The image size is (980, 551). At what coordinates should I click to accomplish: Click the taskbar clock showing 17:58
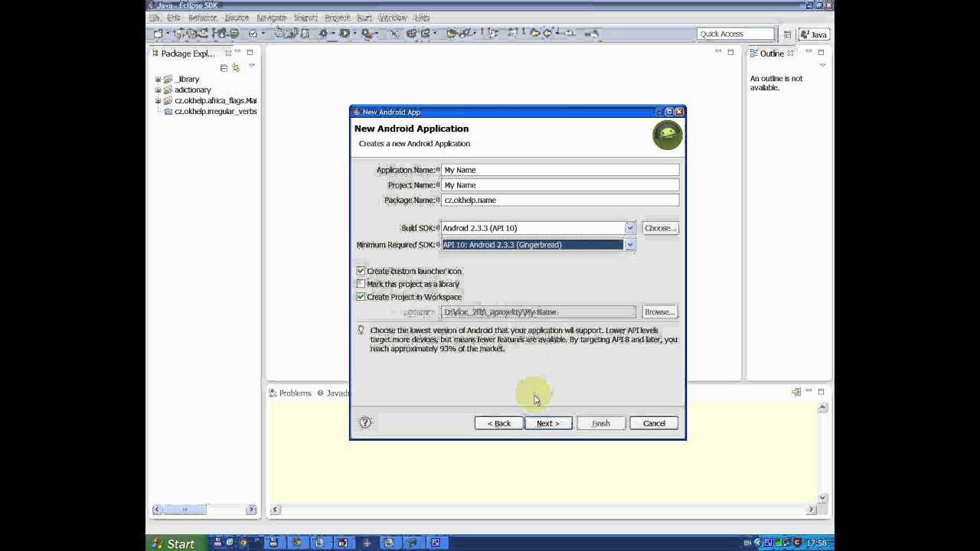coord(816,543)
